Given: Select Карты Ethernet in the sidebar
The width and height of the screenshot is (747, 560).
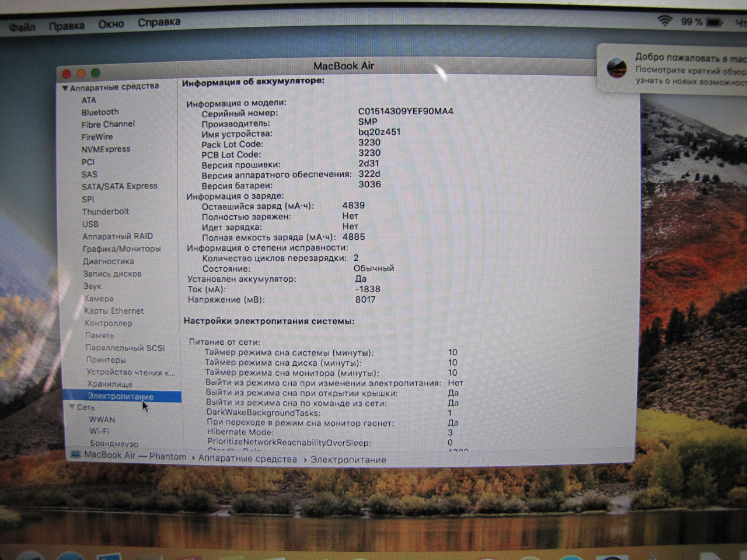Looking at the screenshot, I should (114, 311).
